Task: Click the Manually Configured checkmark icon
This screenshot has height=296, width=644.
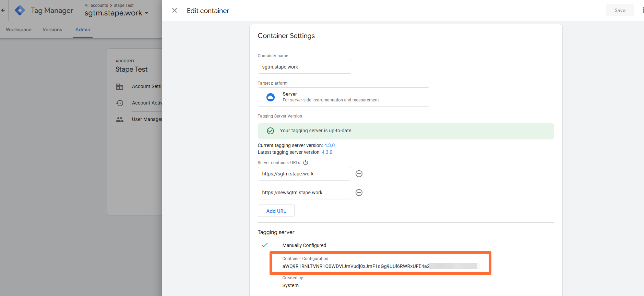Action: 264,245
